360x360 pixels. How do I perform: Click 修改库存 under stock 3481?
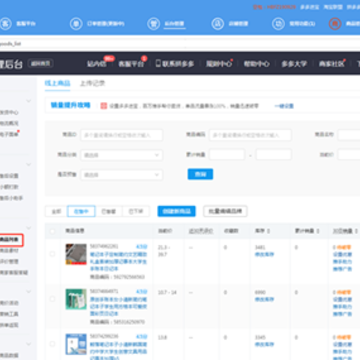tap(264, 254)
